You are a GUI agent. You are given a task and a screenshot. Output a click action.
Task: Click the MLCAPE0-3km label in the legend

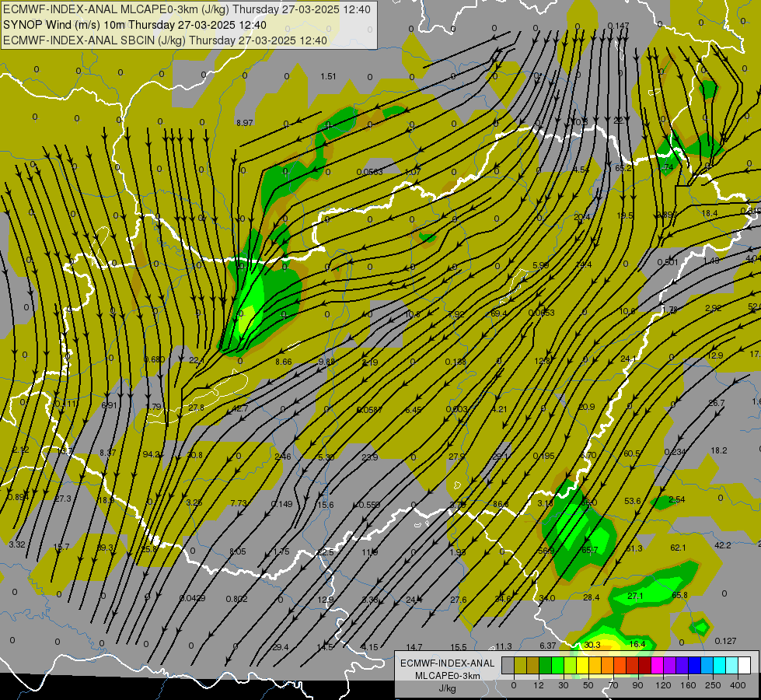click(447, 676)
